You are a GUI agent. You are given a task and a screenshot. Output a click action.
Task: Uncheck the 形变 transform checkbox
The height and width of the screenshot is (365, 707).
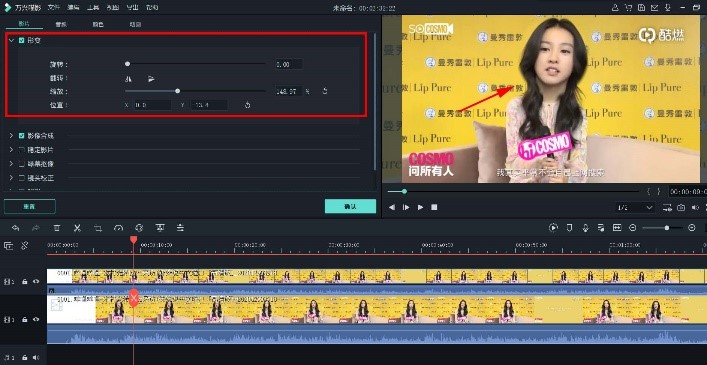click(x=22, y=40)
